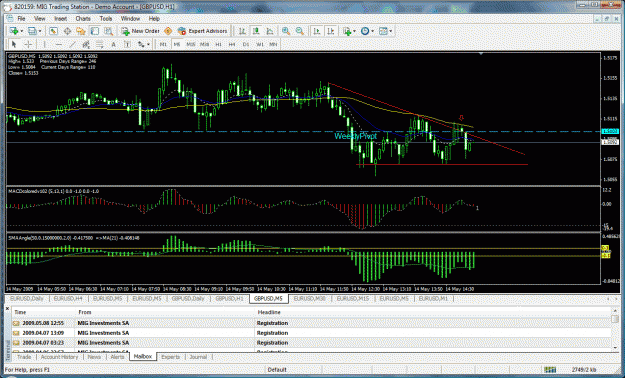Open the Experts terminal tab
Viewport: 625px width, 378px height.
[171, 357]
